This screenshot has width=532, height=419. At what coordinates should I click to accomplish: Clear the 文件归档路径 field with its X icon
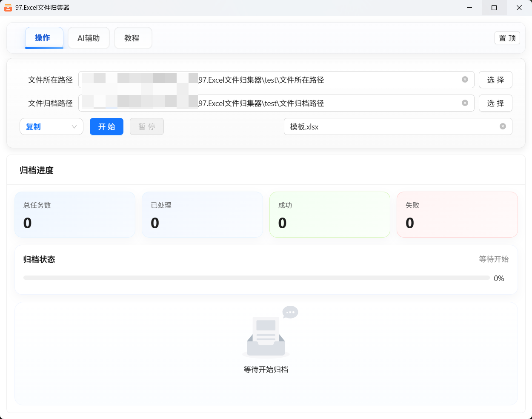(x=465, y=103)
